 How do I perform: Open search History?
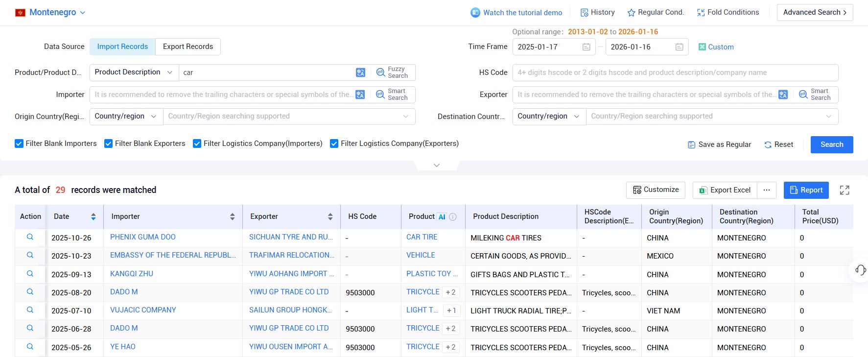597,12
